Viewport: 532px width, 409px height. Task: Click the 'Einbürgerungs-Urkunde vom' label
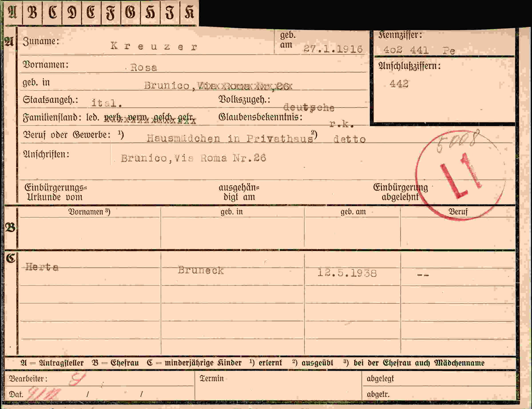(56, 192)
